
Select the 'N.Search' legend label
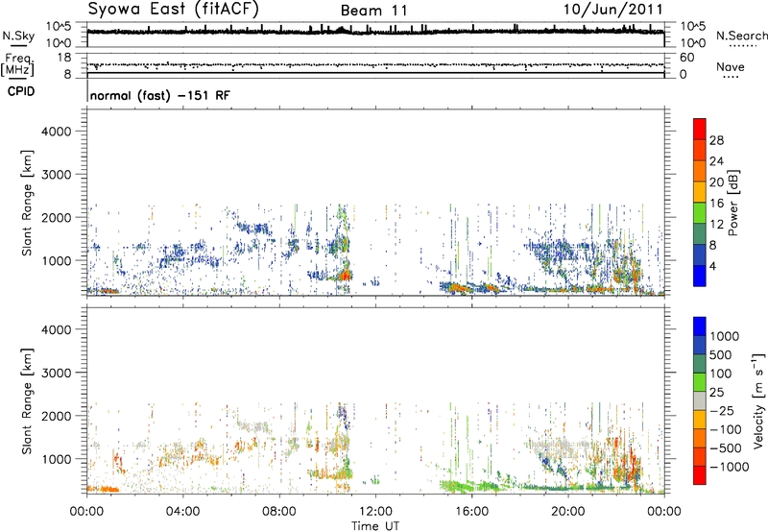741,36
